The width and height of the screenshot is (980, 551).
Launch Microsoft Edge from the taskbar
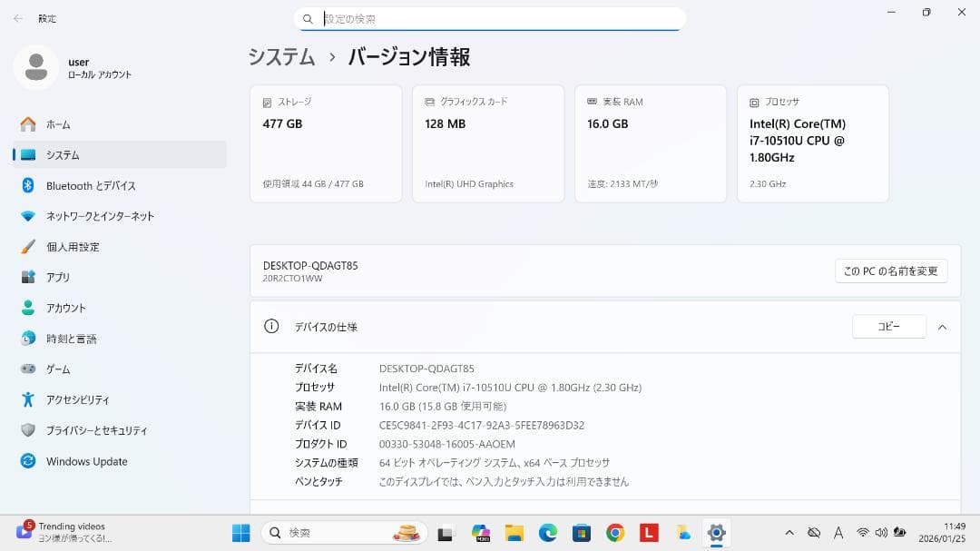click(x=548, y=532)
